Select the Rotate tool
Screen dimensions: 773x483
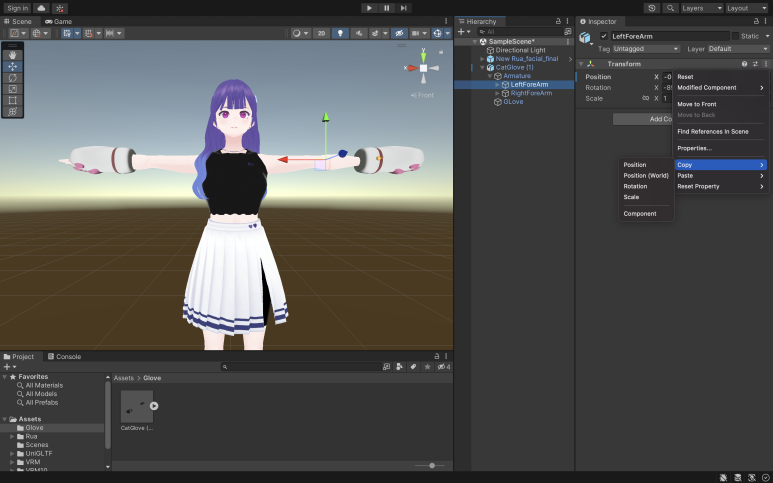pos(12,78)
